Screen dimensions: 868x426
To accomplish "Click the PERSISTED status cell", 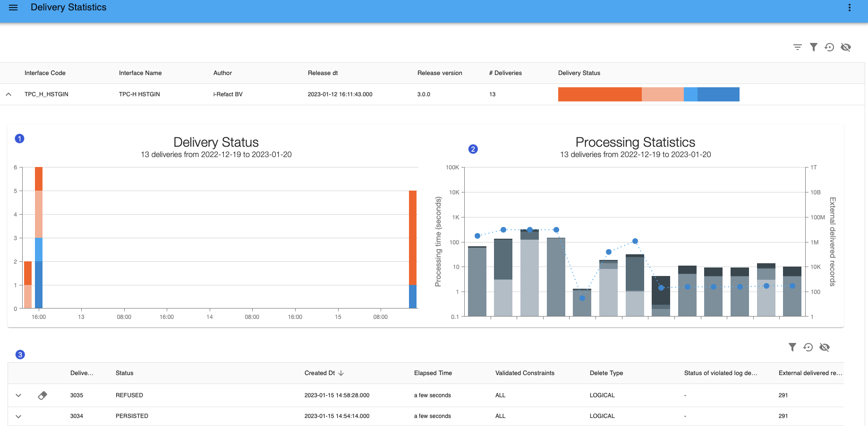I will click(132, 416).
